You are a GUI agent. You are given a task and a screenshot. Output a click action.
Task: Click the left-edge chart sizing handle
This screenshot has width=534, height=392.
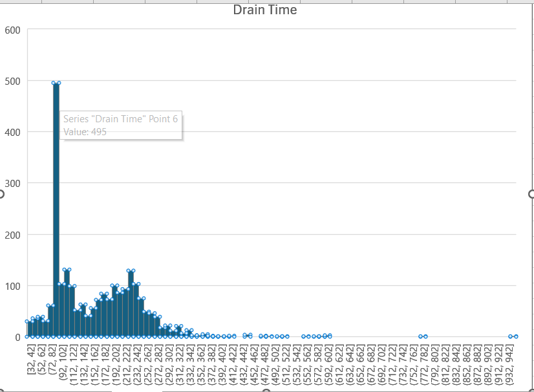(1, 194)
